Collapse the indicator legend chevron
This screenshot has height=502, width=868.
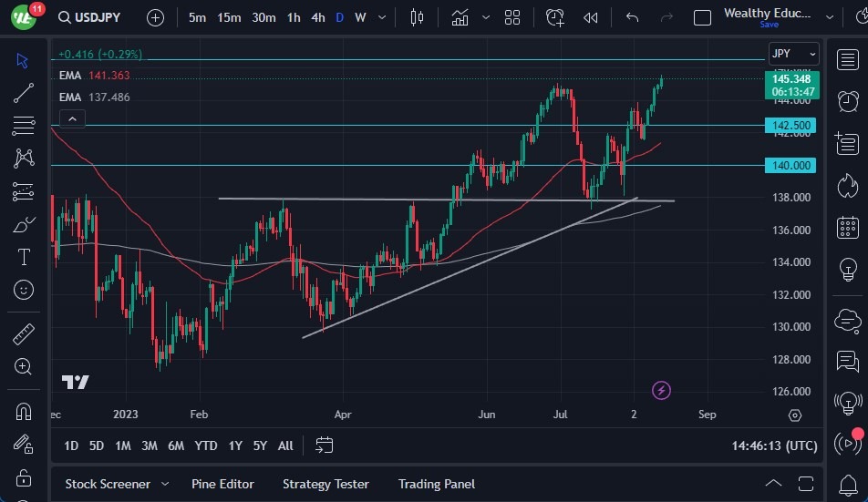[71, 118]
